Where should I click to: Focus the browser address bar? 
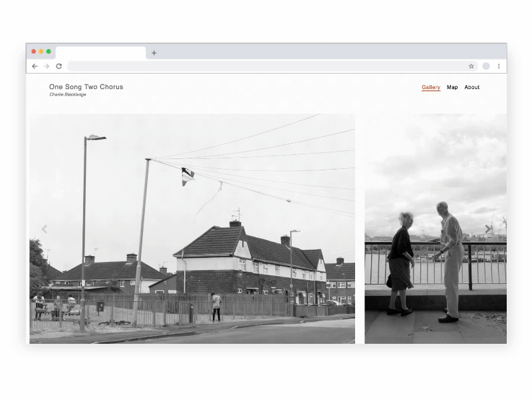click(x=266, y=66)
